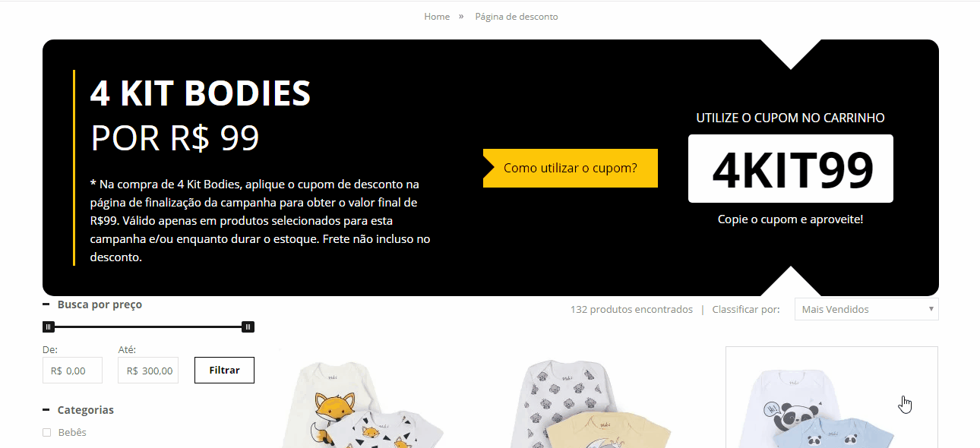Check the Bebês category checkbox

pyautogui.click(x=46, y=433)
